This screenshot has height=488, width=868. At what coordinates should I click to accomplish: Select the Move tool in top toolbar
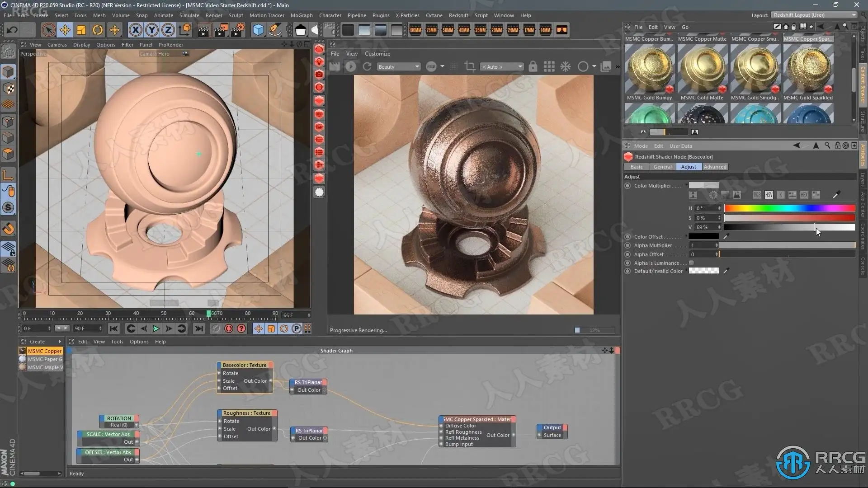(65, 30)
